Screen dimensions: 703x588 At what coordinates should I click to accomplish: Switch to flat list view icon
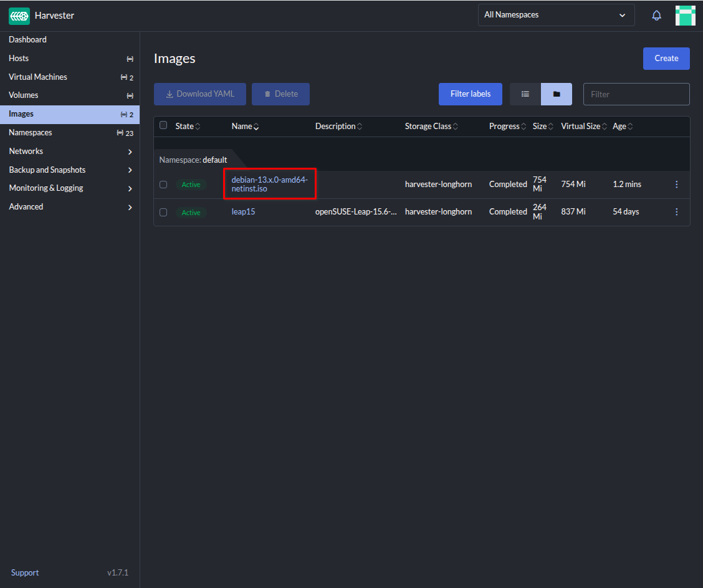(x=525, y=94)
